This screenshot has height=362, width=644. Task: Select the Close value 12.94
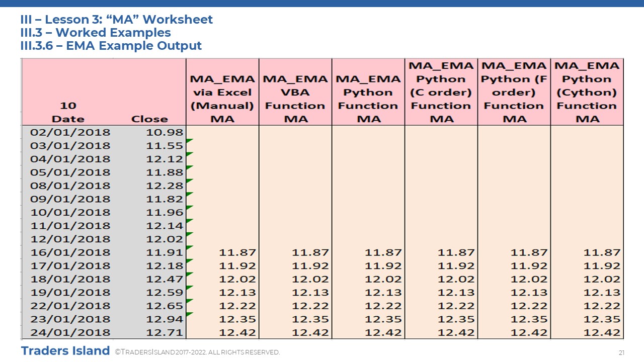[165, 319]
